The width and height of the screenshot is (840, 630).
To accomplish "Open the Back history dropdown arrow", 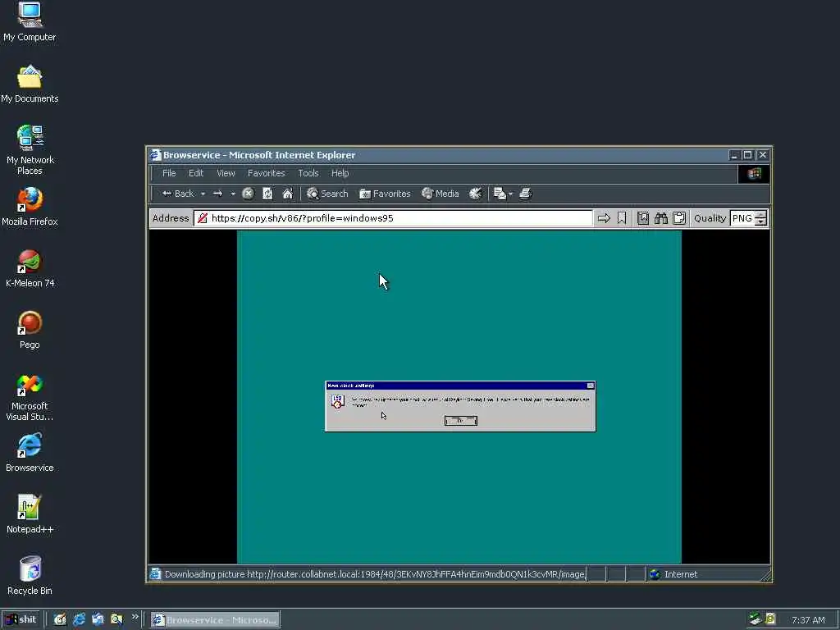I will tap(203, 194).
